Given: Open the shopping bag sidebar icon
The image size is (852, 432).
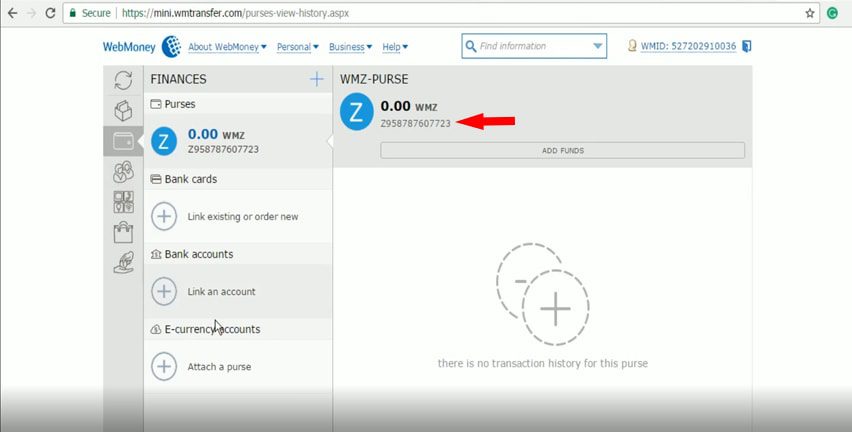Looking at the screenshot, I should click(x=123, y=232).
